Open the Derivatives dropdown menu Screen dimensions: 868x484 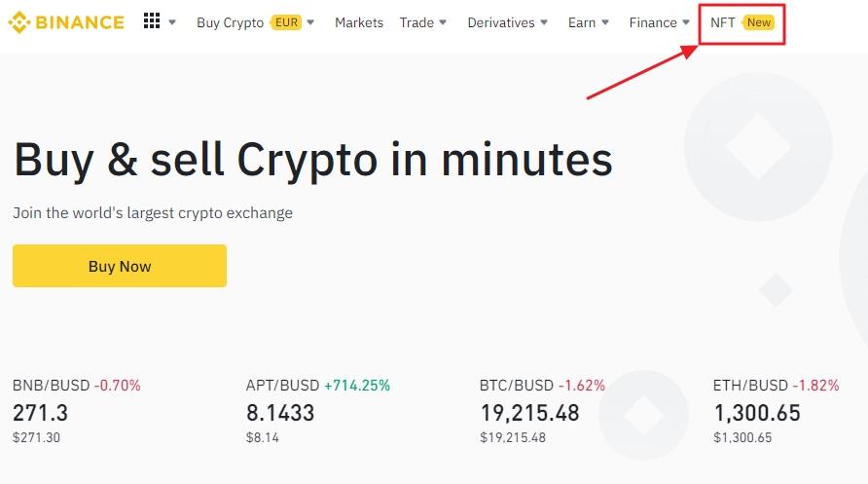(507, 22)
